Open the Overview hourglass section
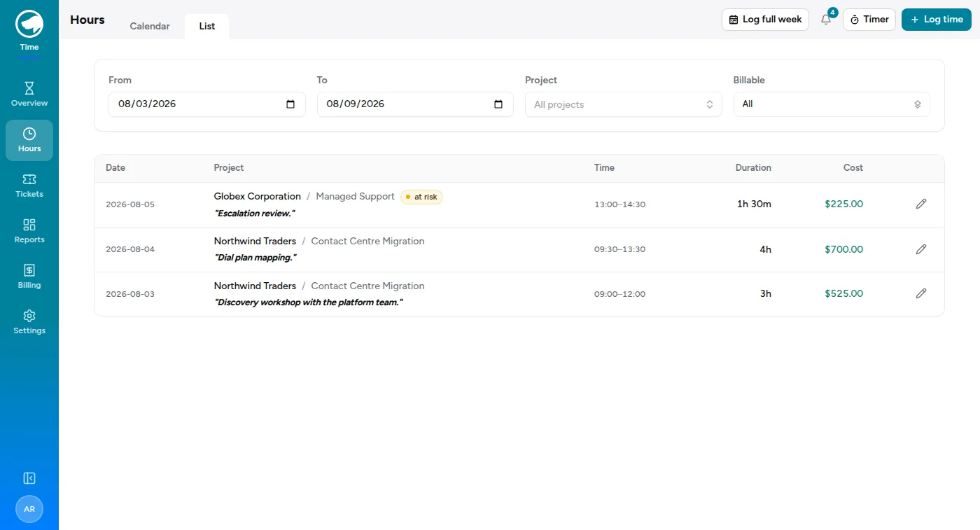The width and height of the screenshot is (980, 530). [29, 95]
